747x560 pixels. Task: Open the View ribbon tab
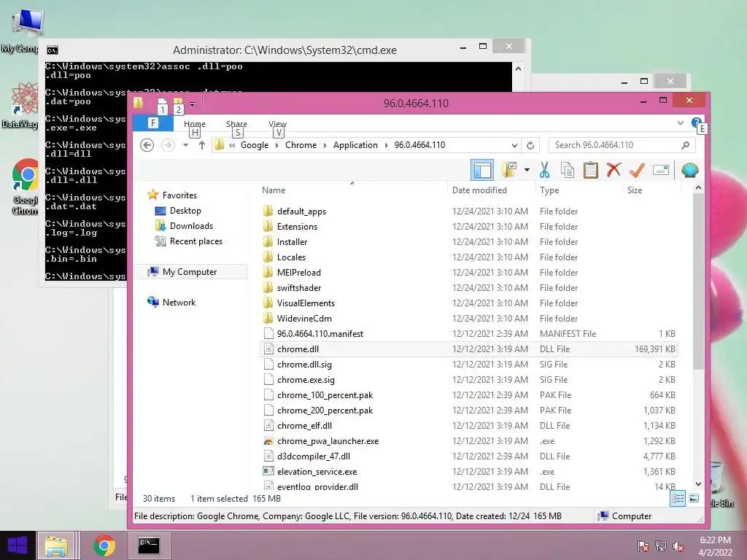click(x=277, y=124)
